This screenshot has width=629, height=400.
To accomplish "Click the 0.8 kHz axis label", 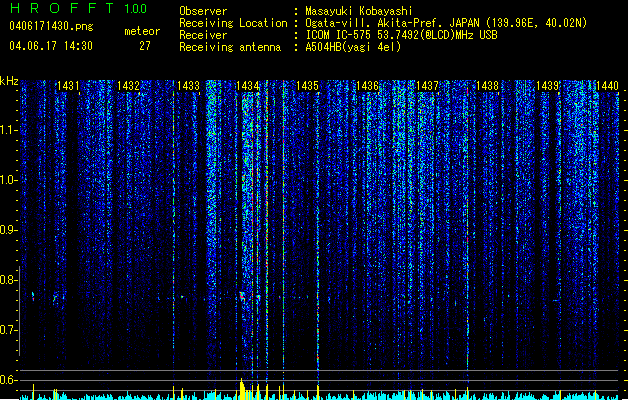I will tap(8, 280).
